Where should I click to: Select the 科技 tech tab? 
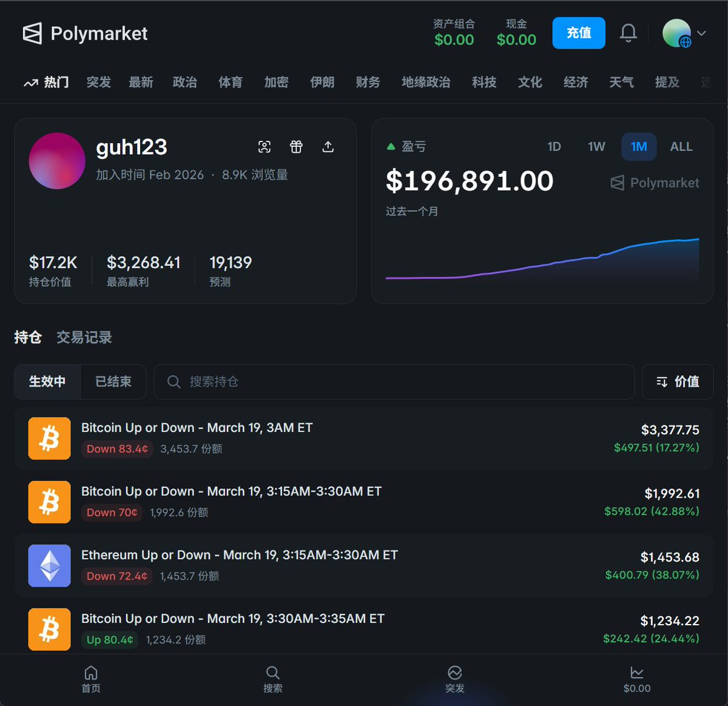(484, 82)
